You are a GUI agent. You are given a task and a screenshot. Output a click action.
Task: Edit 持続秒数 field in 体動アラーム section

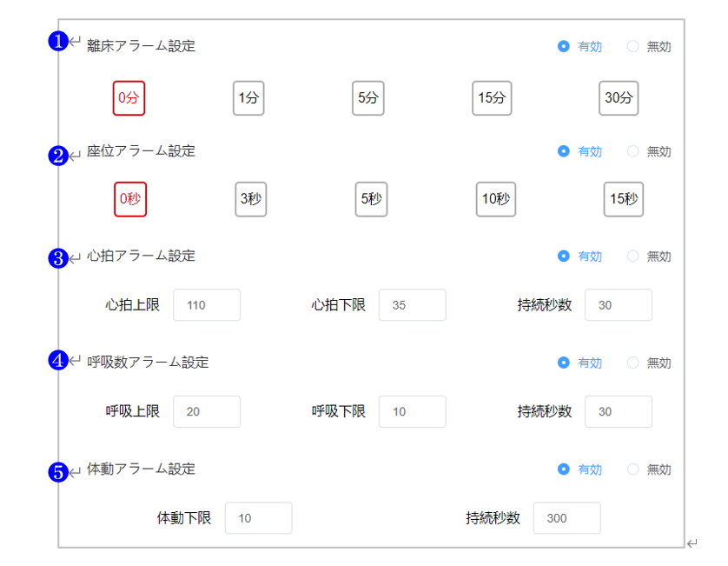click(x=566, y=518)
